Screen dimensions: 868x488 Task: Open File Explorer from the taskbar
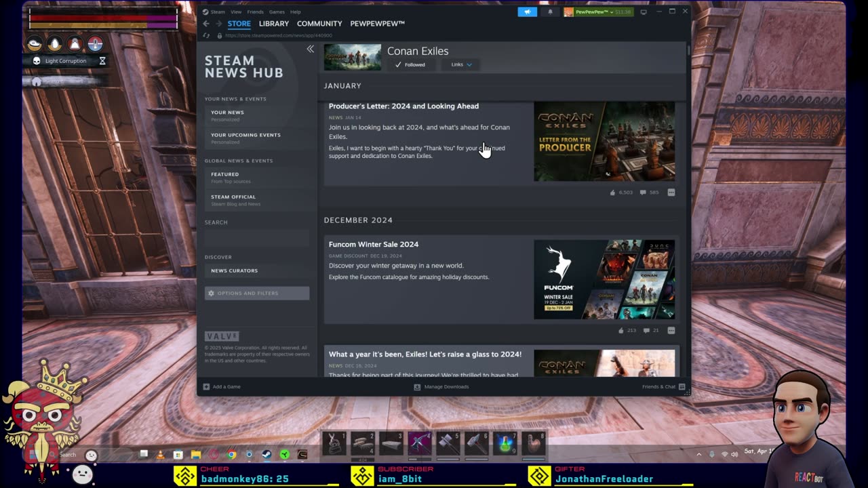click(x=196, y=455)
